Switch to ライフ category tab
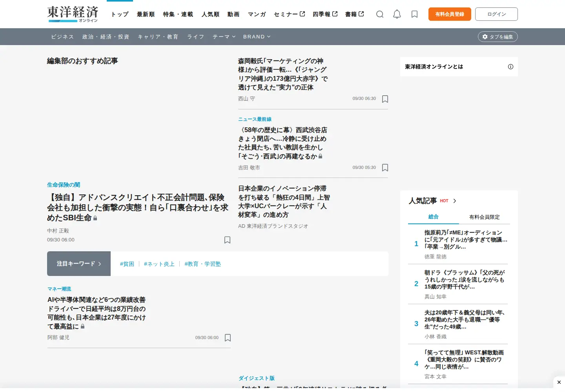The height and width of the screenshot is (392, 565). (196, 37)
